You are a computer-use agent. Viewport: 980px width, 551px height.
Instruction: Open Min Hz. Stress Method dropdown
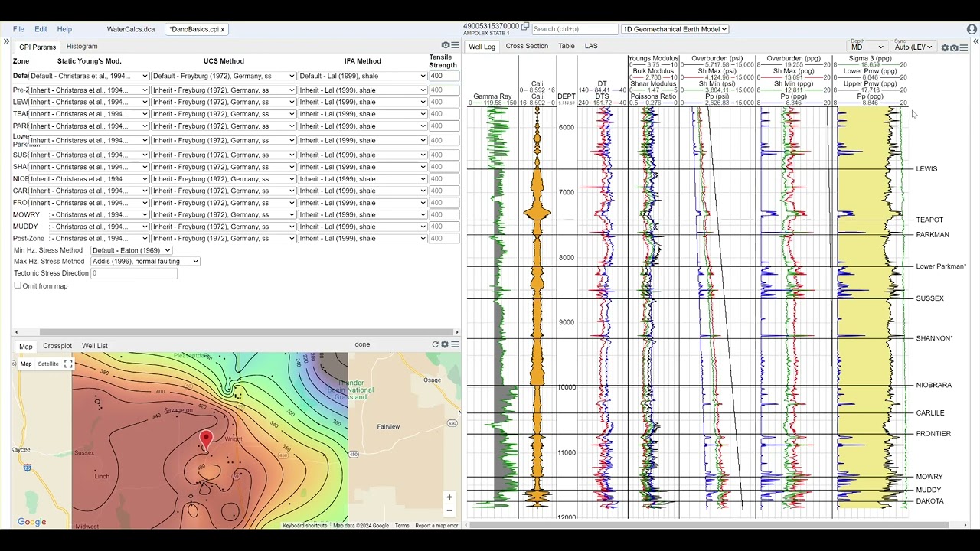[131, 250]
